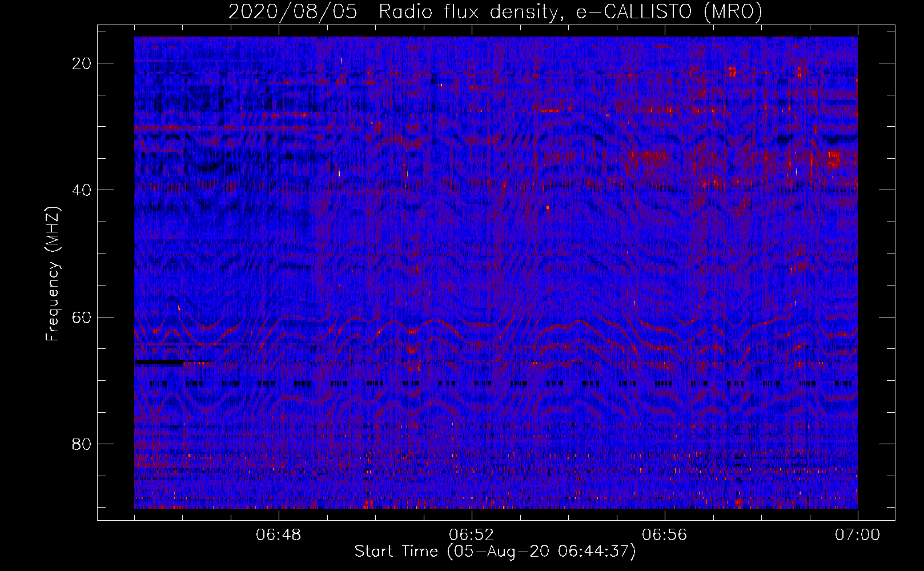
Task: Click the 60 frequency tick label
Action: tap(82, 317)
